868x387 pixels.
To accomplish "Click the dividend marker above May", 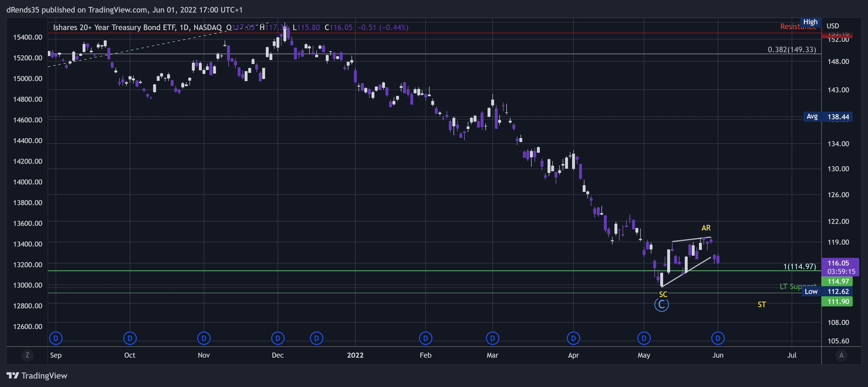I will 644,338.
